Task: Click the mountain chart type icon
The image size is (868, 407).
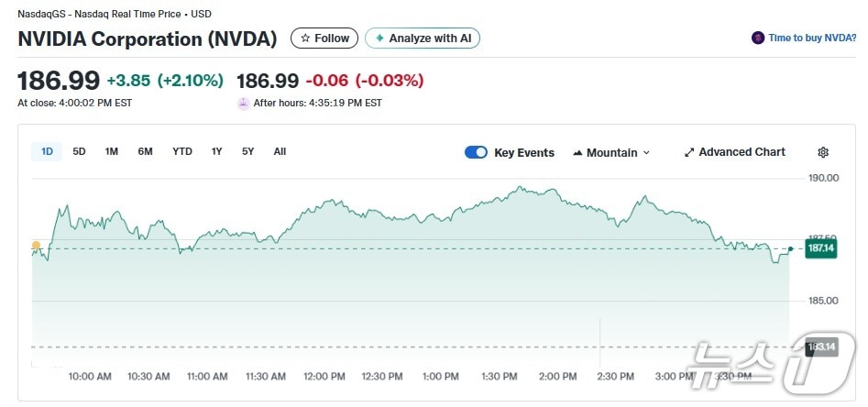Action: coord(578,153)
